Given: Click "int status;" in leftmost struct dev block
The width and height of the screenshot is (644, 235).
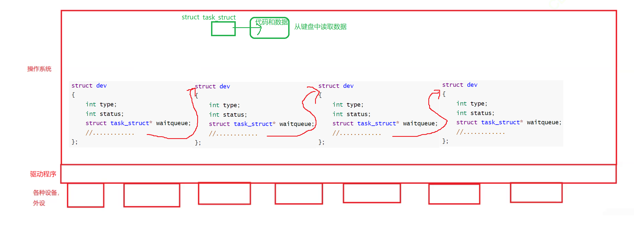Looking at the screenshot, I should click(105, 114).
